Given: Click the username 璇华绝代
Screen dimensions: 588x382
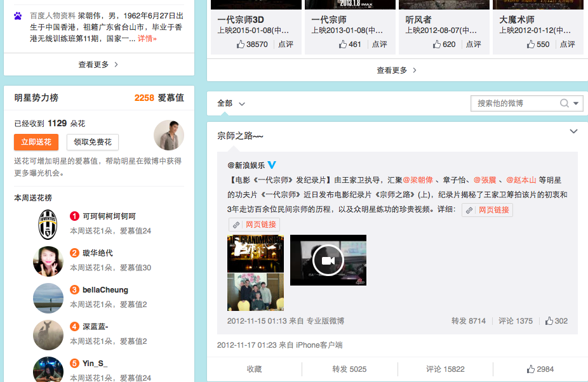Looking at the screenshot, I should (98, 253).
